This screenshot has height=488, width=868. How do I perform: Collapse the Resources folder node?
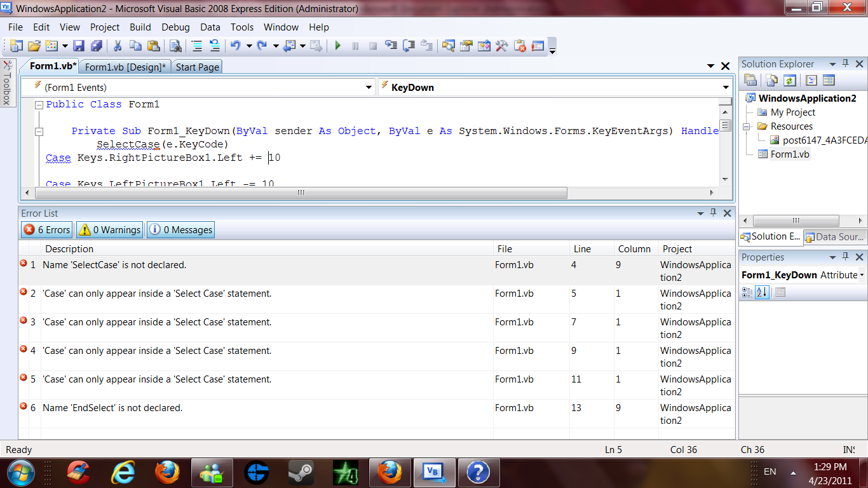[747, 126]
